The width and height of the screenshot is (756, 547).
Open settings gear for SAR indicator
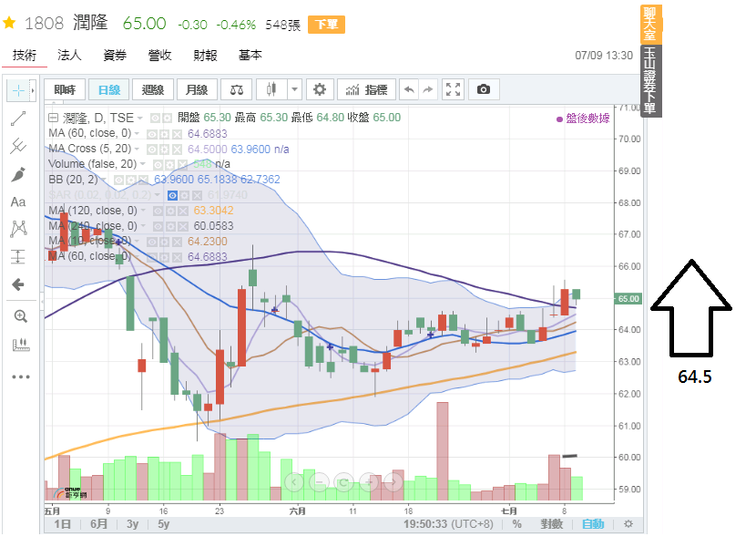point(185,195)
